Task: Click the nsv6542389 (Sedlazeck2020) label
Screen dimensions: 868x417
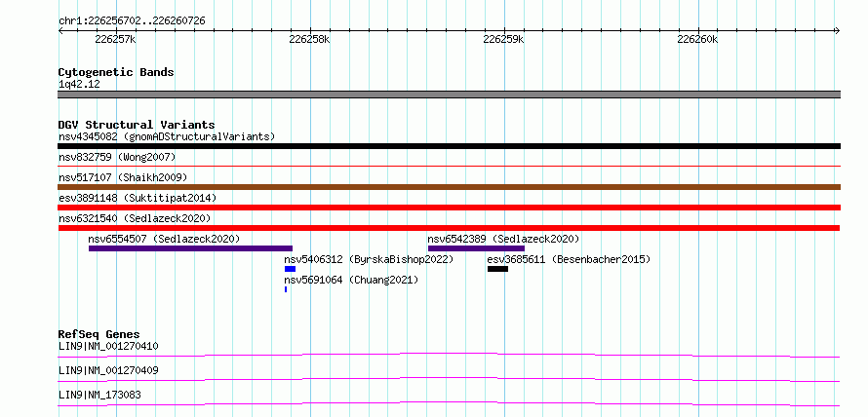Action: (504, 239)
